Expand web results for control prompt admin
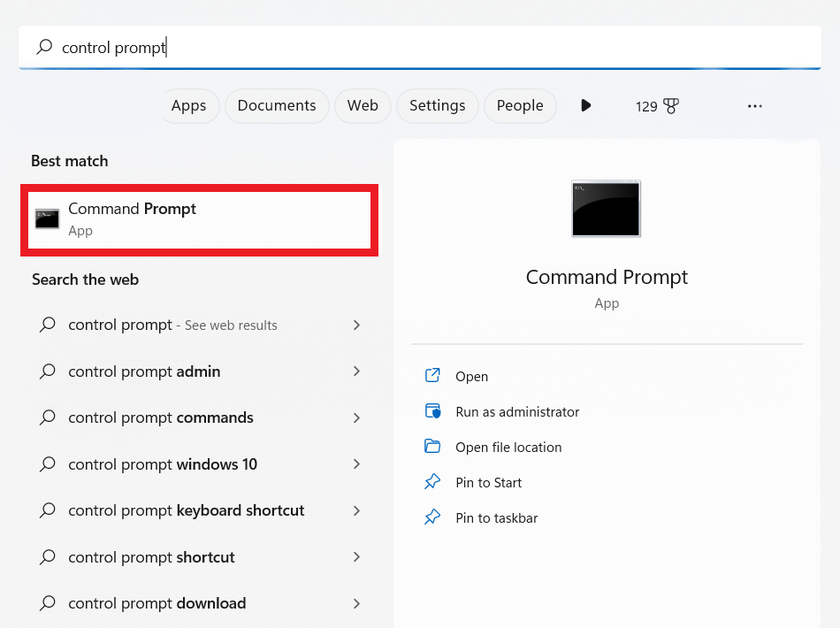Viewport: 840px width, 628px height. point(356,371)
